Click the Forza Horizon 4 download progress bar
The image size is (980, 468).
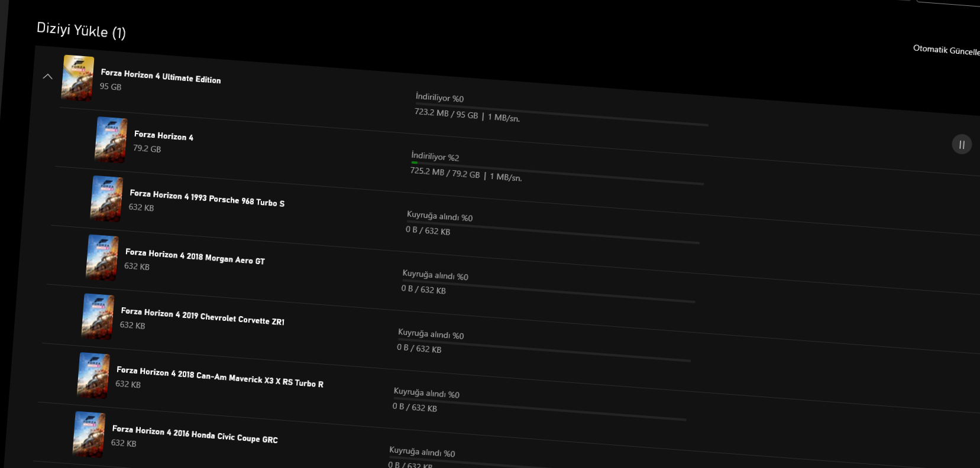pos(557,173)
